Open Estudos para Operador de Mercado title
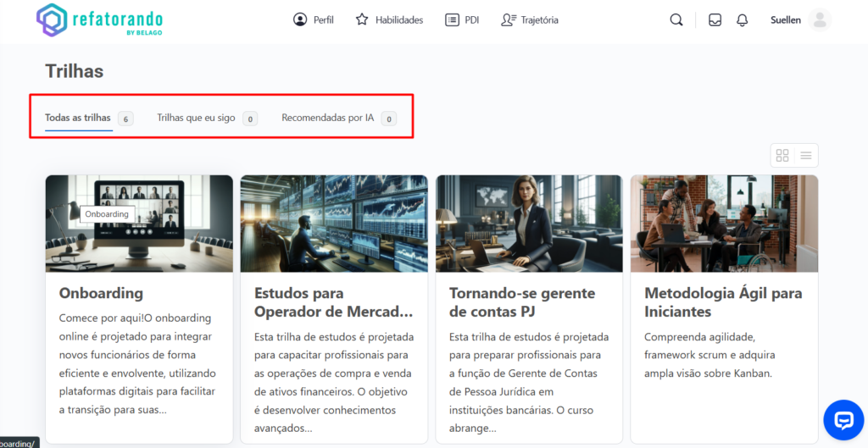Image resolution: width=868 pixels, height=448 pixels. point(334,302)
